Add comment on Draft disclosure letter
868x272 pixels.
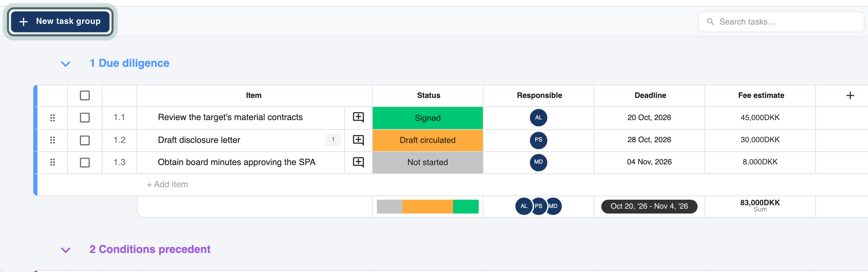358,140
